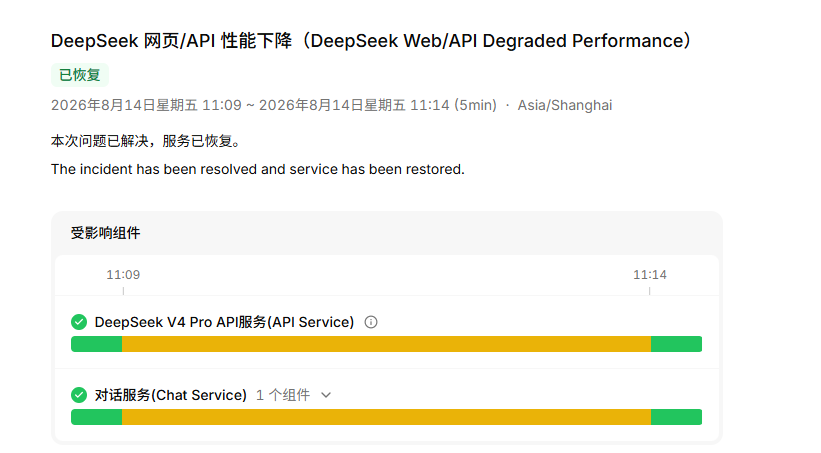The height and width of the screenshot is (453, 821).
Task: Expand the 1 个组件 chevron for Chat Service
Action: 326,395
